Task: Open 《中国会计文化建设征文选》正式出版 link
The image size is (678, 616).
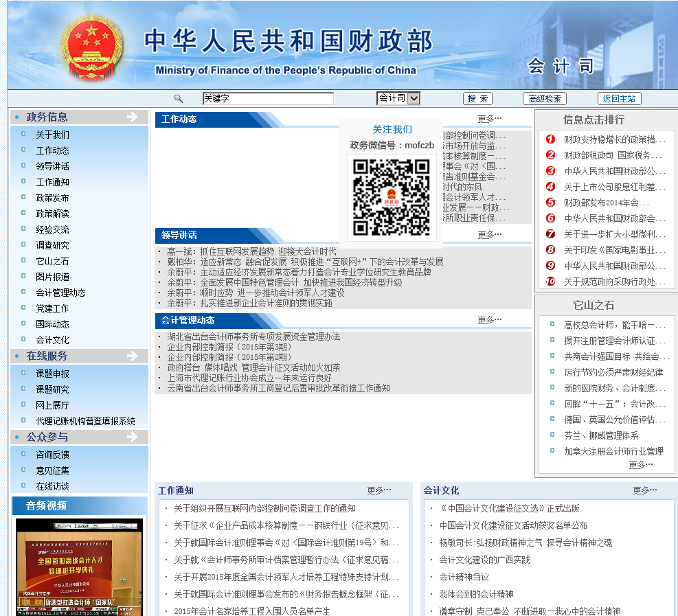Action: click(x=510, y=508)
